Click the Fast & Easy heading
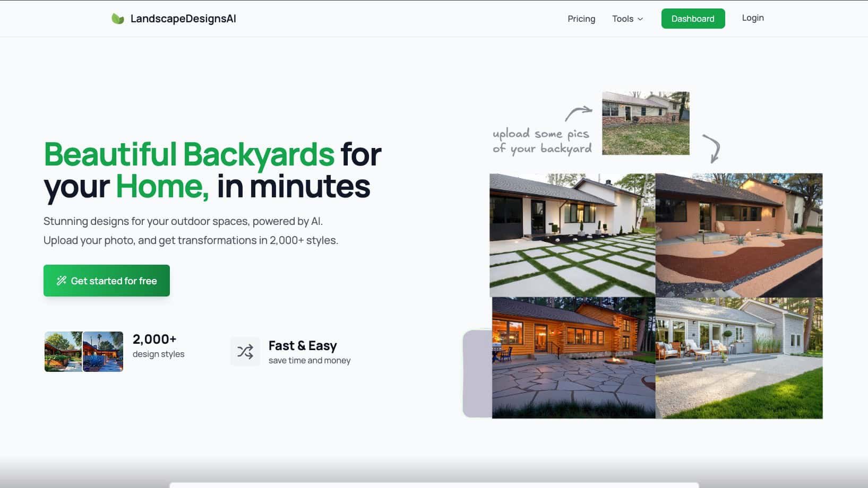The image size is (868, 488). coord(303,345)
